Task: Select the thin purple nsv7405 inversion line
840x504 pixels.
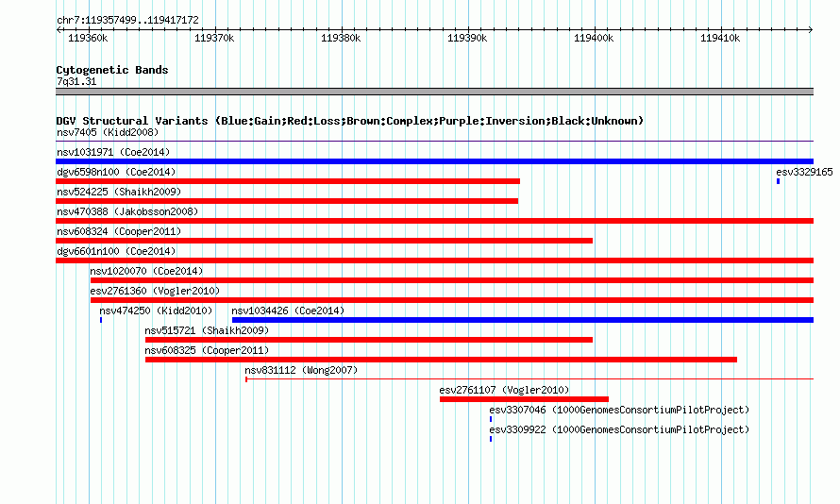Action: [434, 142]
